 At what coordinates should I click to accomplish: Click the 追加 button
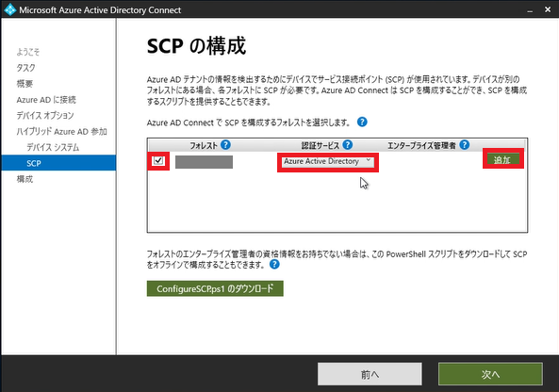503,159
